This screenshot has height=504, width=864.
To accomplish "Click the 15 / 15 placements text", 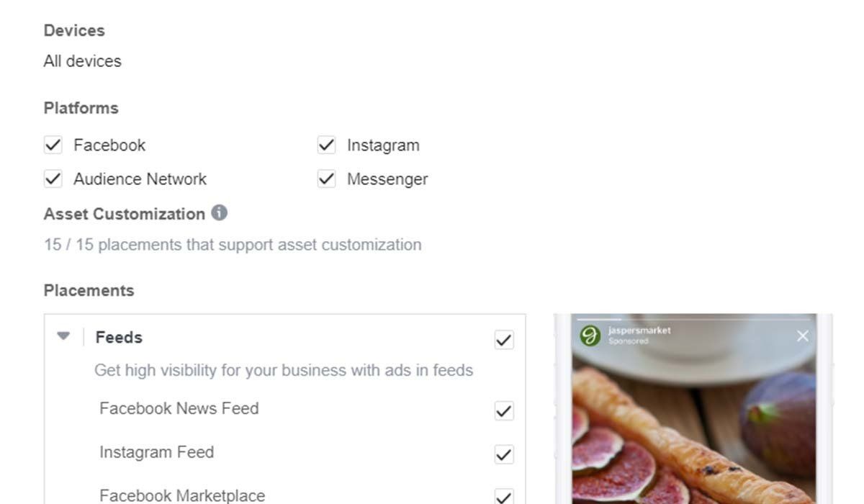I will pyautogui.click(x=232, y=245).
